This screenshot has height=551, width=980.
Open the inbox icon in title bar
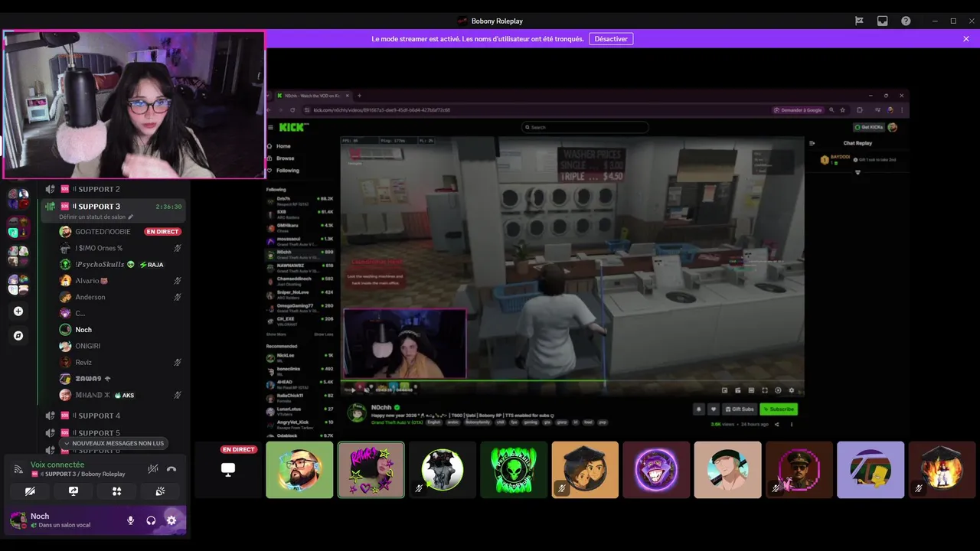882,21
